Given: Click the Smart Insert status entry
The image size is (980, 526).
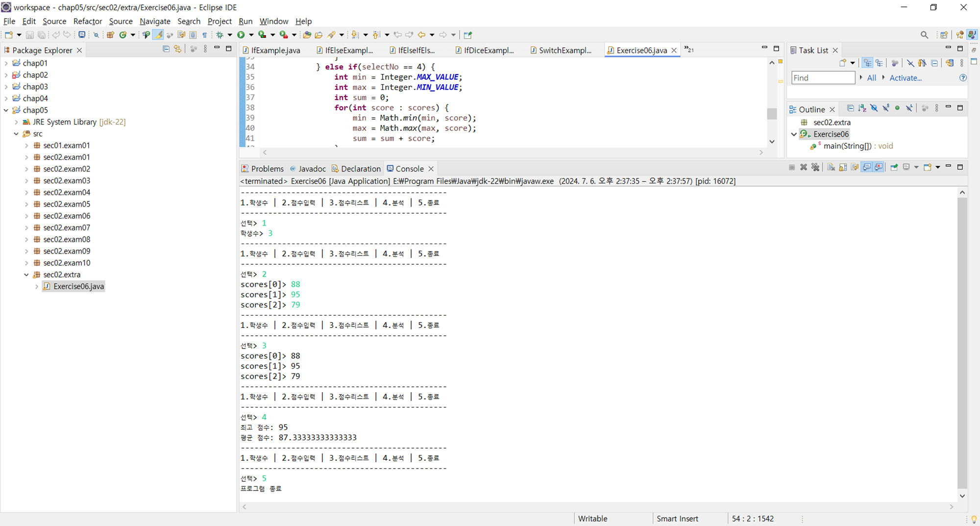Looking at the screenshot, I should coord(677,519).
